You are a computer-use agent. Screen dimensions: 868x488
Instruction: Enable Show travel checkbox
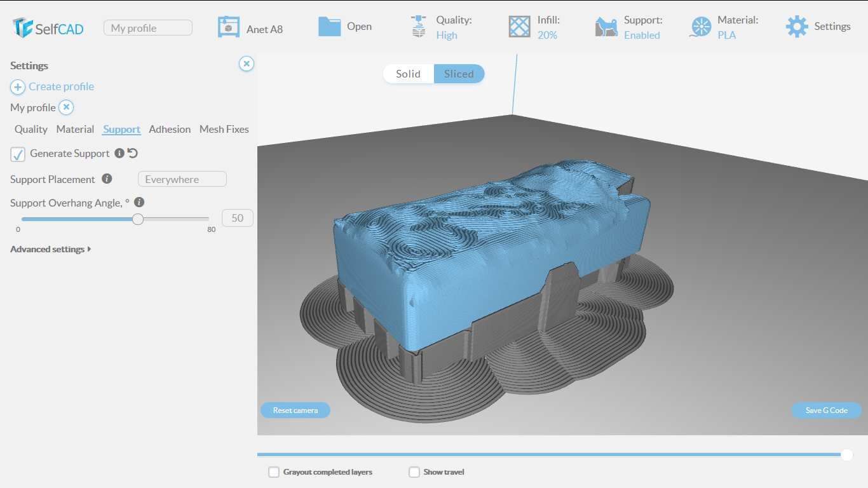414,472
